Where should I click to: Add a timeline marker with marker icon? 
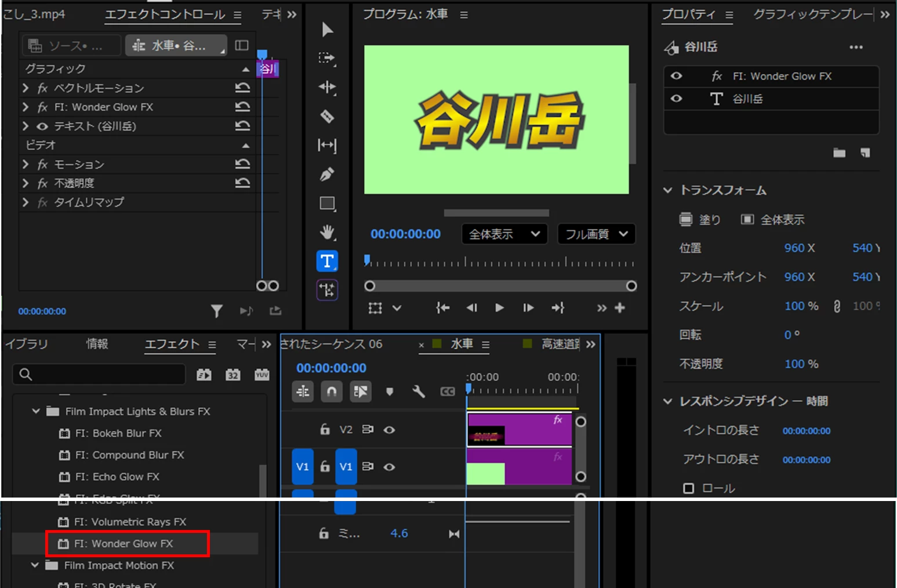390,392
